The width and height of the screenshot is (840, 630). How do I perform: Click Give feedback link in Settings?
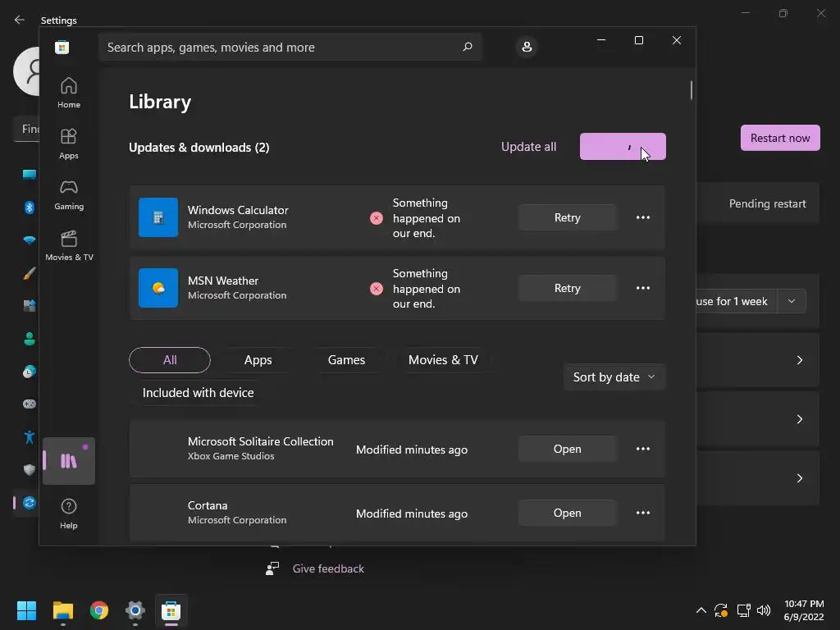(328, 568)
